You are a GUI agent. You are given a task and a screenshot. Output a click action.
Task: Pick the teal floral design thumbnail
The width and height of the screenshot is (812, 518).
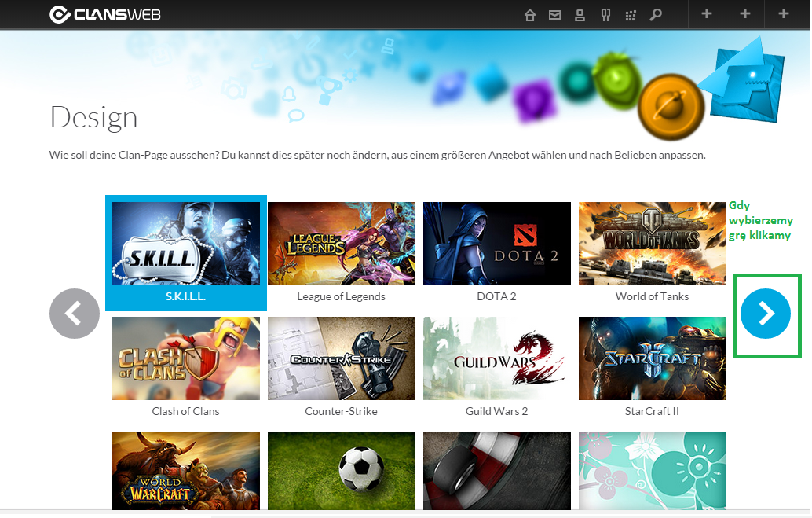652,471
